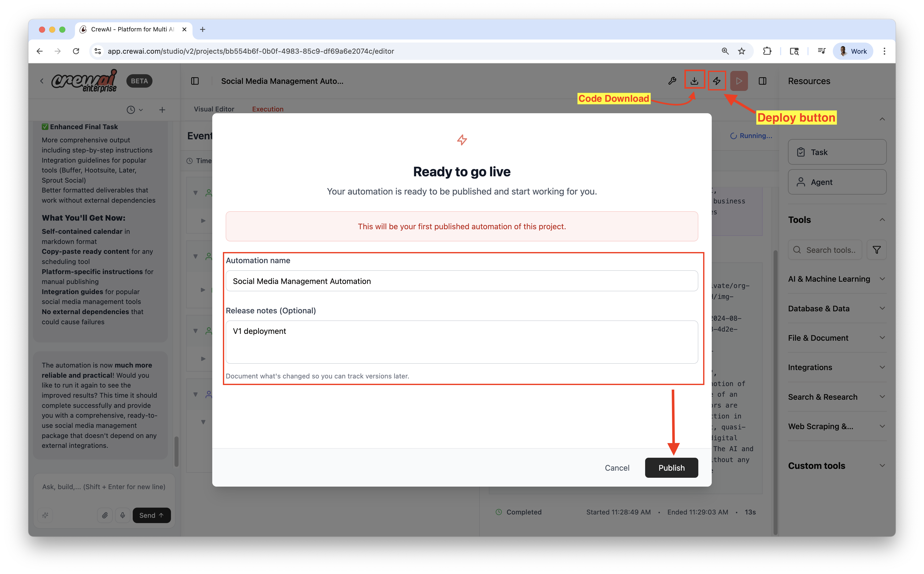Screen dimensions: 924x574
Task: Click inside the Release notes text box
Action: pos(461,342)
